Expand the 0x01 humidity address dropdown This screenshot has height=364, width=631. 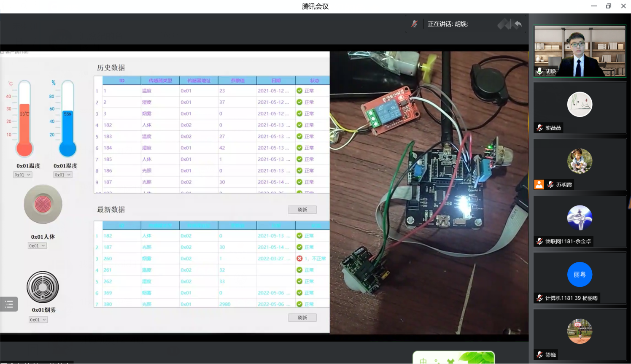click(63, 175)
